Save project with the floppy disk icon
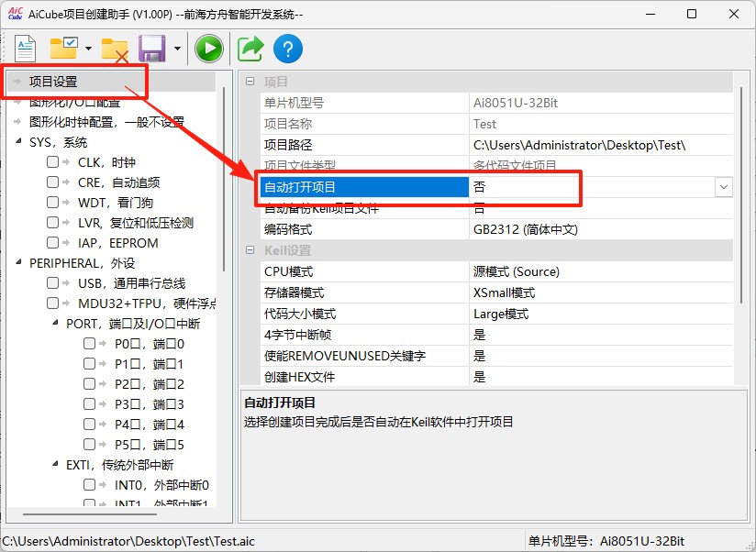Screen dimensions: 756x552 [152, 49]
